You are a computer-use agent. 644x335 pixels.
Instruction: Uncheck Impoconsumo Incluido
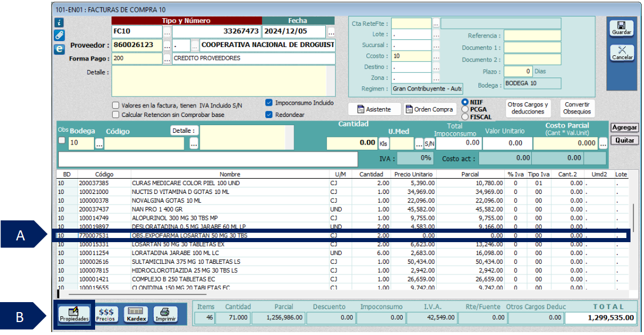(269, 103)
